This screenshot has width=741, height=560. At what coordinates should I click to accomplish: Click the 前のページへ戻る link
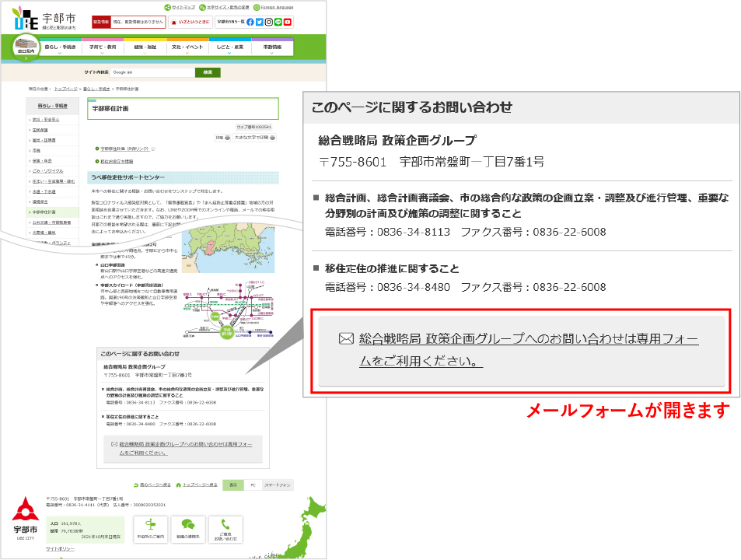155,485
